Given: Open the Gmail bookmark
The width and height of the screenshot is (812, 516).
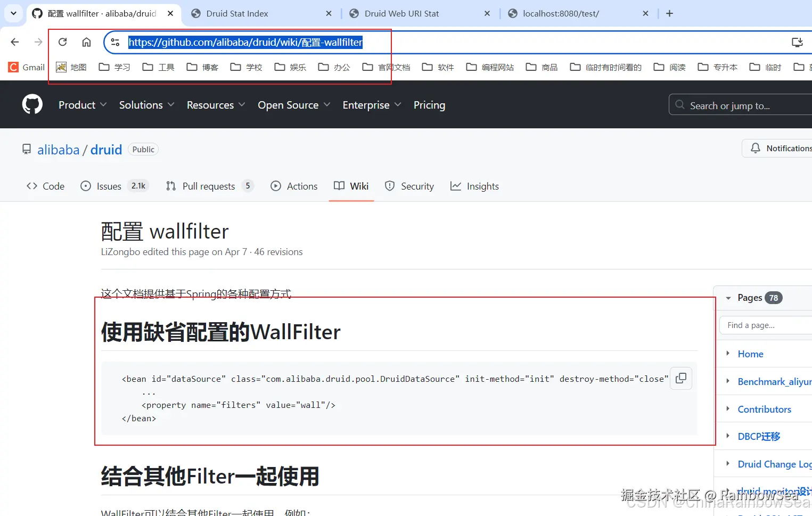Looking at the screenshot, I should pos(26,67).
